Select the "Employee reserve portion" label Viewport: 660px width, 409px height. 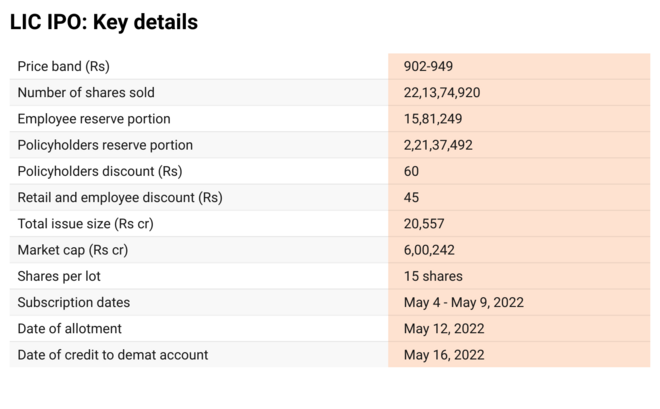click(x=96, y=118)
